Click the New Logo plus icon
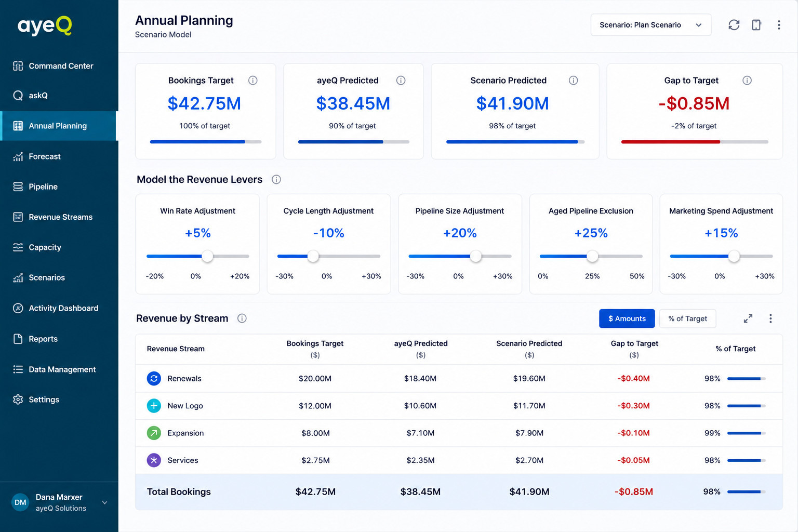The height and width of the screenshot is (532, 798). tap(154, 406)
